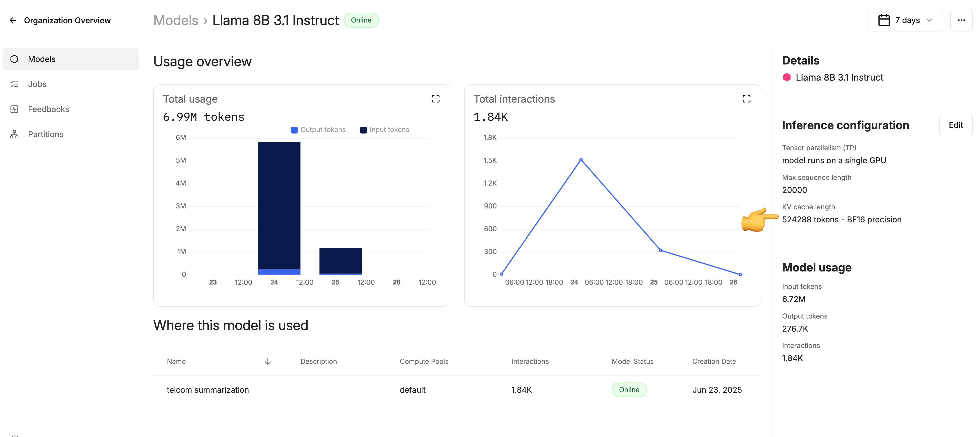Image resolution: width=980 pixels, height=437 pixels.
Task: Click the back arrow next to Organization Overview
Action: (13, 20)
